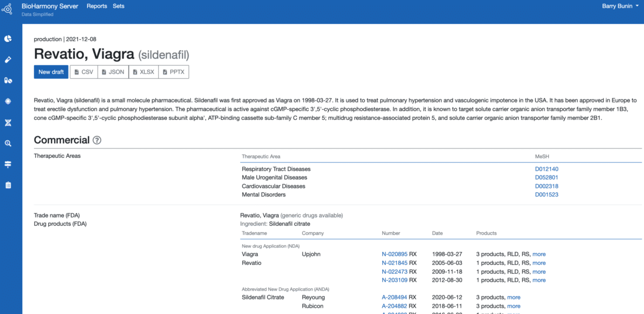Open MeSH link D052801

click(546, 178)
